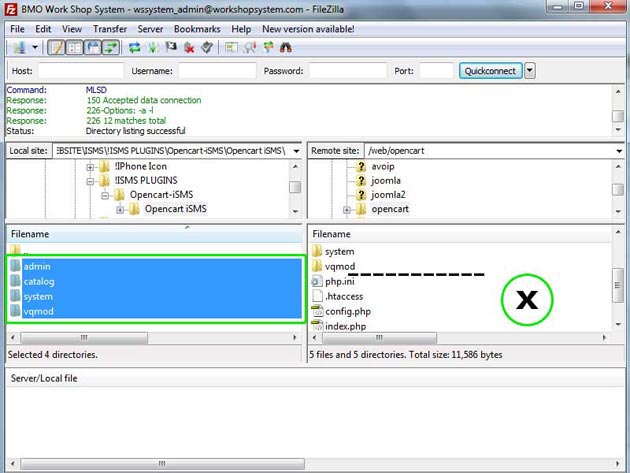Search files with binoculars icon
The height and width of the screenshot is (473, 630).
[x=286, y=48]
